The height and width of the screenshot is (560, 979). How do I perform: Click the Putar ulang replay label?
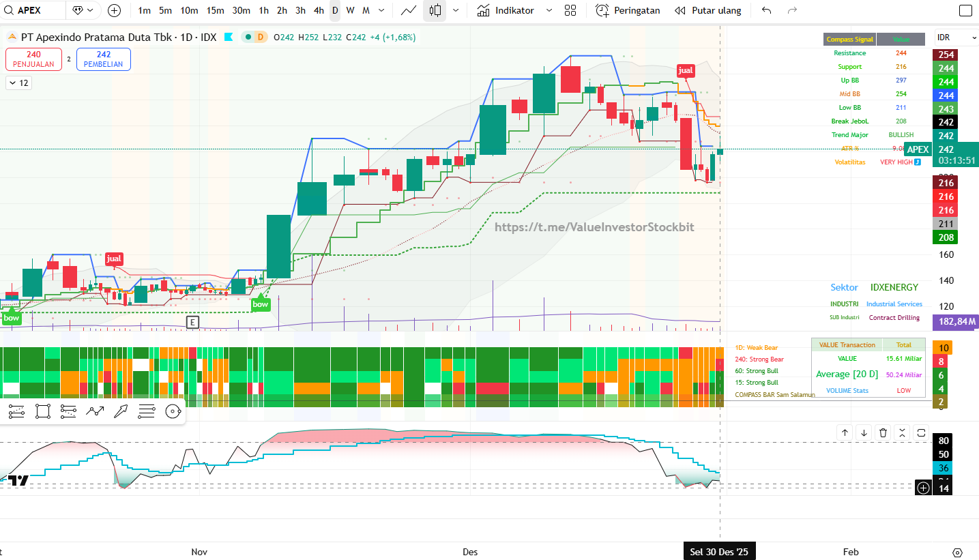(716, 10)
